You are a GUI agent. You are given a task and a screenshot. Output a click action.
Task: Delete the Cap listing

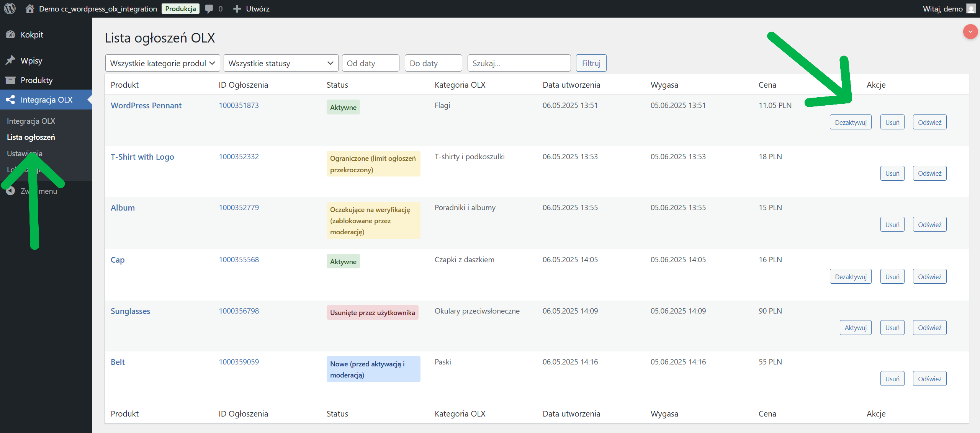coord(892,276)
